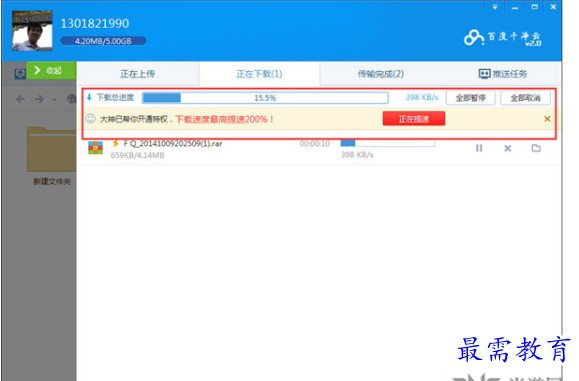Image resolution: width=579 pixels, height=381 pixels.
Task: Click the blue down arrow by 下载总进度
Action: [89, 97]
